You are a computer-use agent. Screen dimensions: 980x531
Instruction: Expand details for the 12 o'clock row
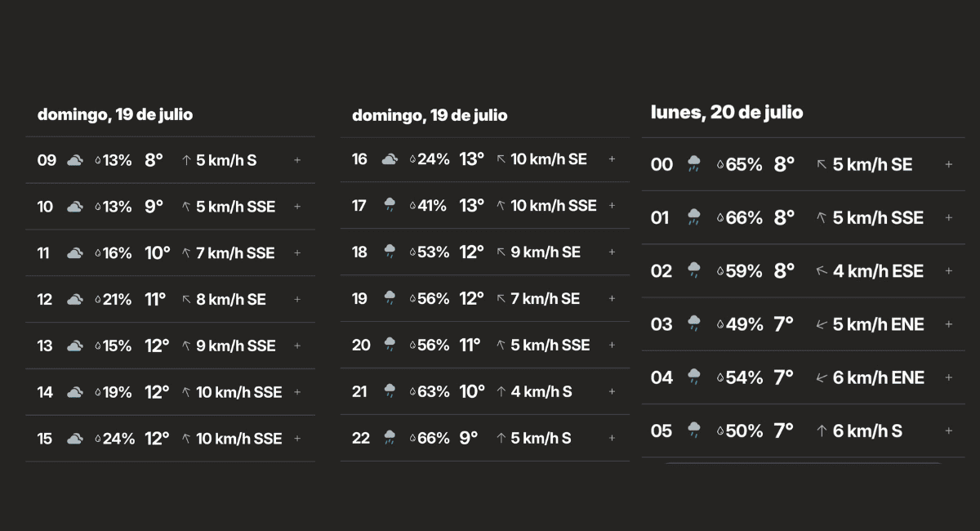coord(297,300)
